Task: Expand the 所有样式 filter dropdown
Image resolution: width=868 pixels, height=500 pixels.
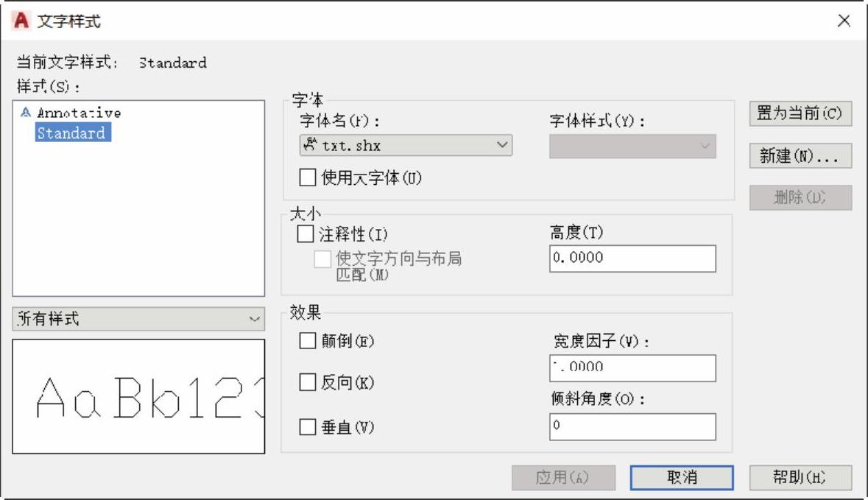Action: pos(138,319)
